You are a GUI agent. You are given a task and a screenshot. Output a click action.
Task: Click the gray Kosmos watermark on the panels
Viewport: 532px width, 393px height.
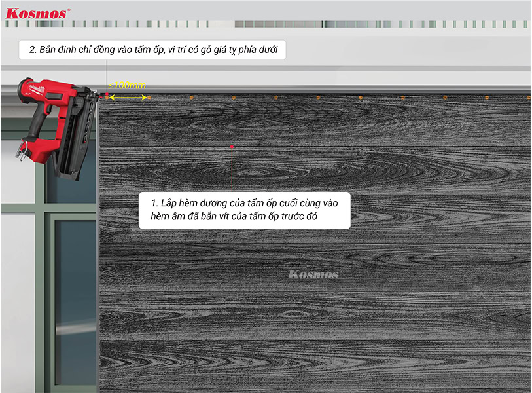point(313,274)
